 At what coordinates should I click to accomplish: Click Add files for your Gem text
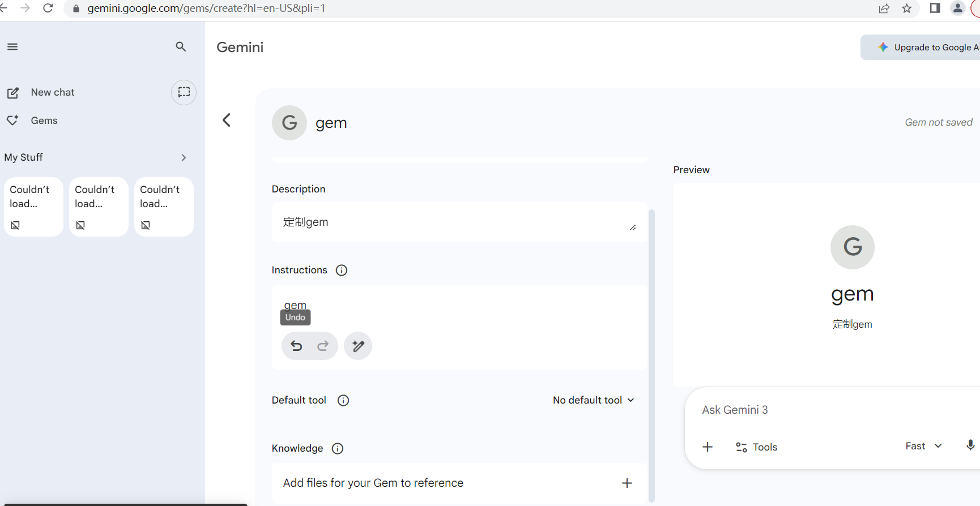373,483
